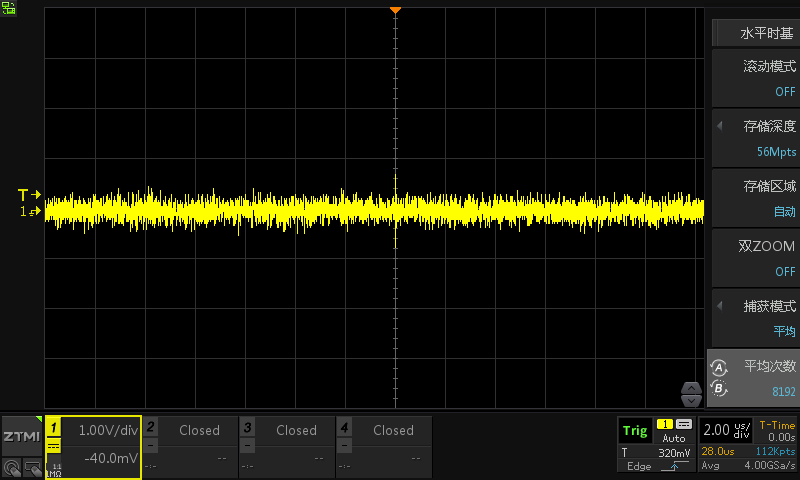This screenshot has width=800, height=480.
Task: Click the ZTMI logo menu button
Action: pyautogui.click(x=22, y=438)
